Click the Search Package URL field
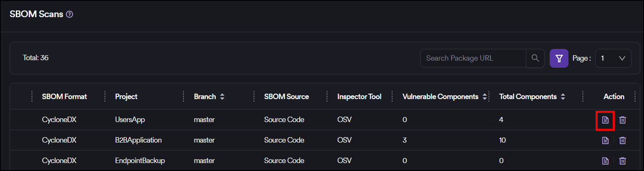Image resolution: width=644 pixels, height=171 pixels. point(473,58)
